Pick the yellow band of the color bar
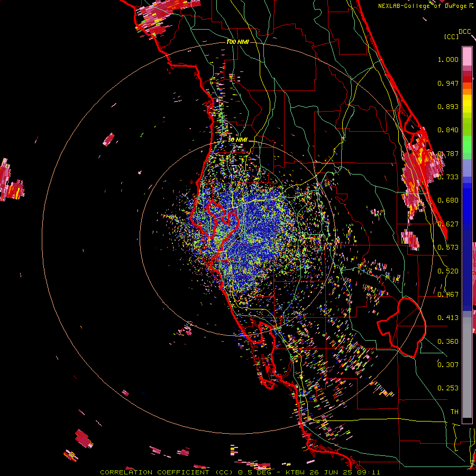476x476 pixels. point(467,104)
